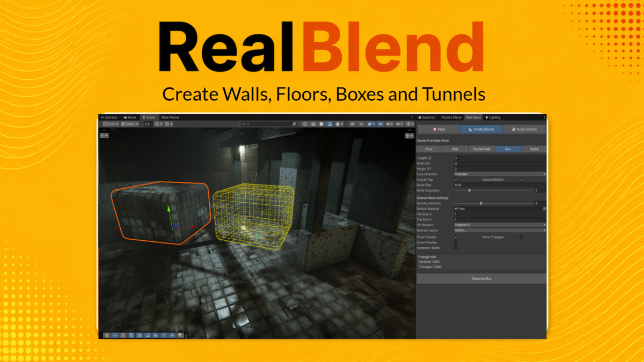Switch to Game tab
Screen dimensions: 644x362
pyautogui.click(x=129, y=117)
